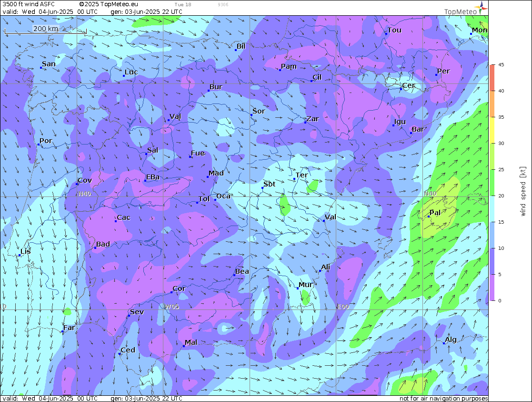Select the Per city label

pyautogui.click(x=443, y=71)
